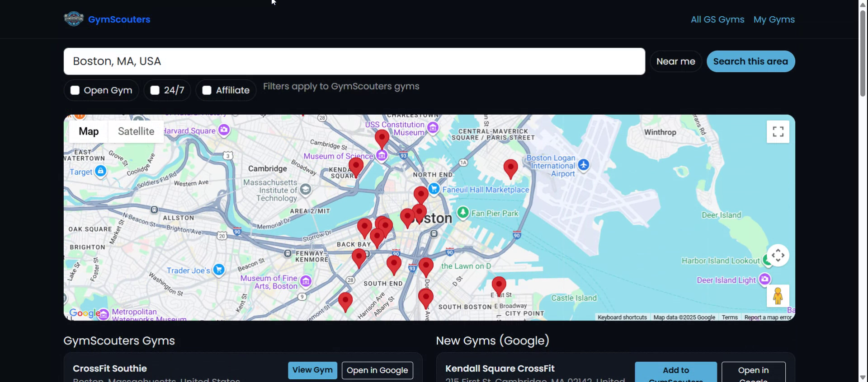Click Harvard Square camera icon

(224, 130)
